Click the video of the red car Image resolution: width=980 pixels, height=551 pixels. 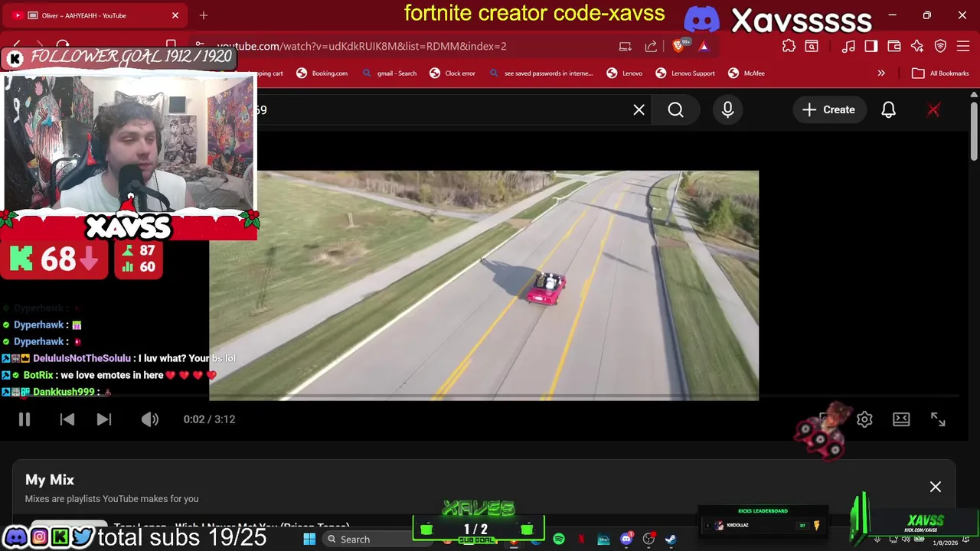click(484, 285)
